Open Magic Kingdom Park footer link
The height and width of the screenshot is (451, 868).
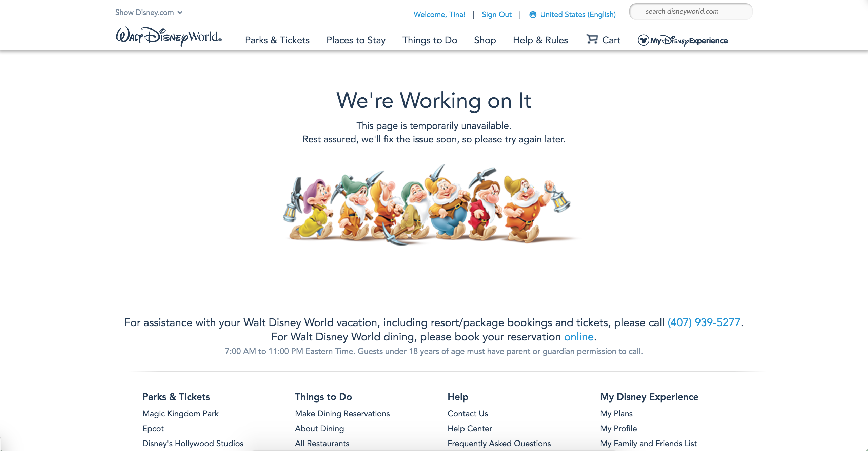click(x=180, y=414)
